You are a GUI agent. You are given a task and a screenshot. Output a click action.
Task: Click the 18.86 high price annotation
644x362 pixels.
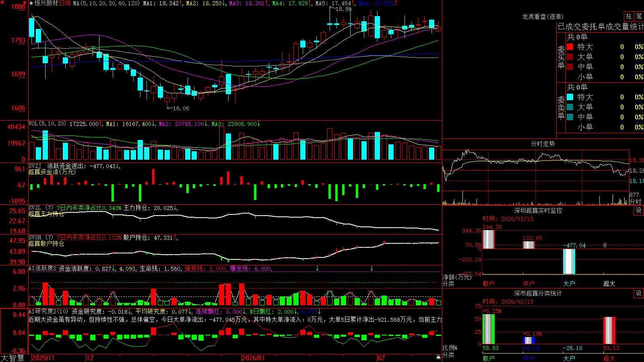(x=343, y=9)
